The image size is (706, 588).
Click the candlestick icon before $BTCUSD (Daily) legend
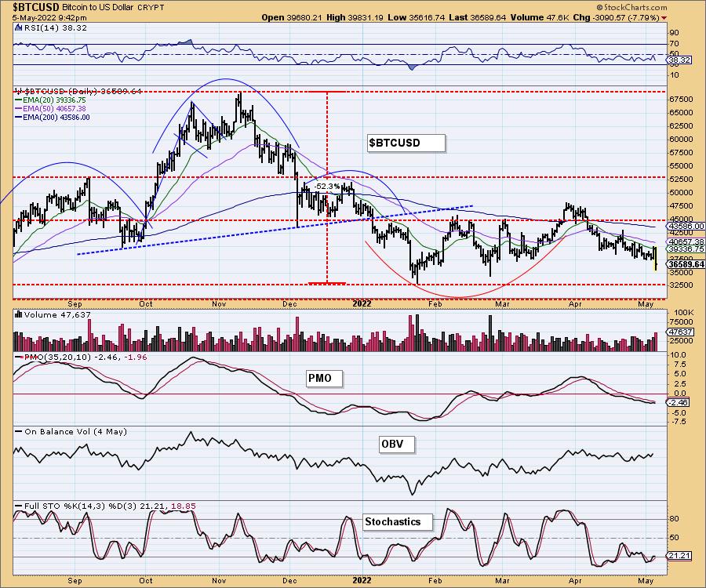pos(19,91)
